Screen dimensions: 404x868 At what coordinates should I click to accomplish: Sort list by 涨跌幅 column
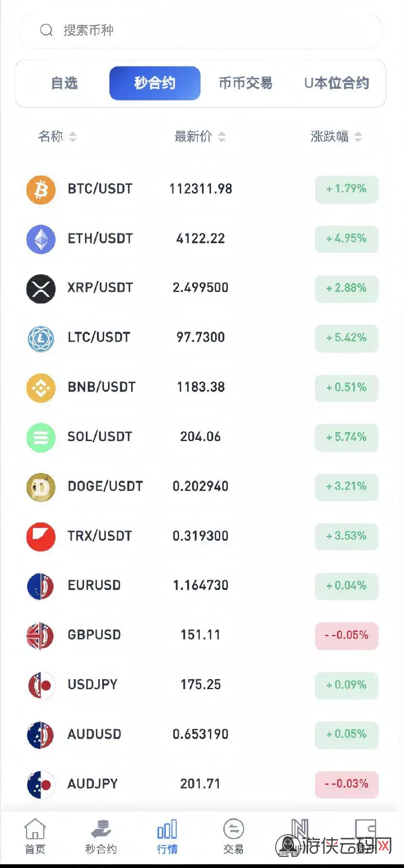[336, 136]
